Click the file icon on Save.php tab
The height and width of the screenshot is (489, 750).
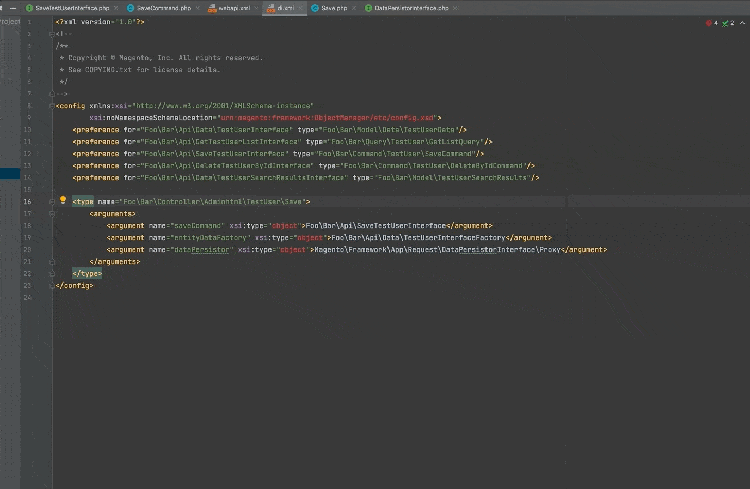tap(315, 7)
